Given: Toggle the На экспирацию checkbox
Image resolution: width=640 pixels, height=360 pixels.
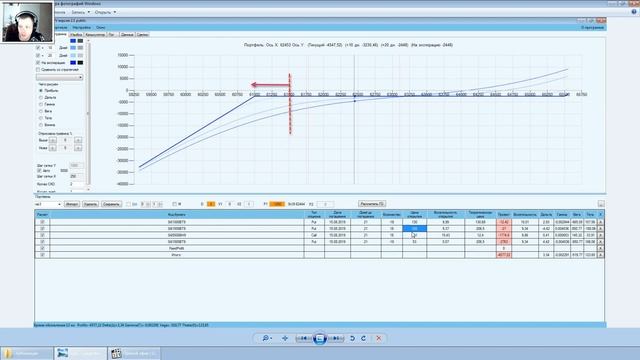Looking at the screenshot, I should pyautogui.click(x=38, y=62).
